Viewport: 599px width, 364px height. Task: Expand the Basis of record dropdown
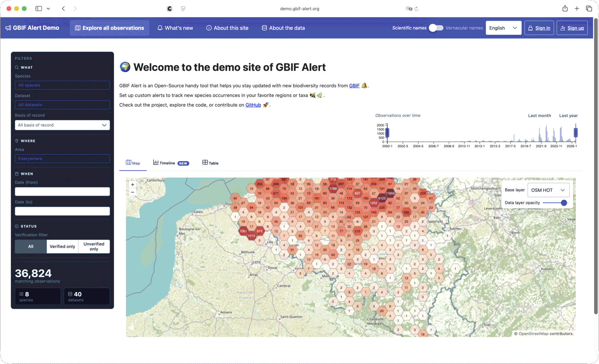pos(62,125)
